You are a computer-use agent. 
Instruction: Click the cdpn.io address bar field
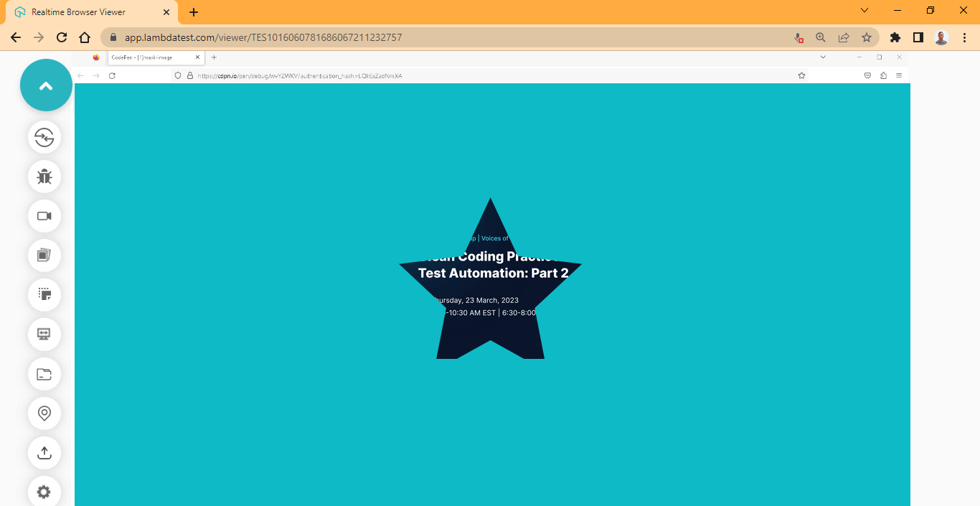301,75
